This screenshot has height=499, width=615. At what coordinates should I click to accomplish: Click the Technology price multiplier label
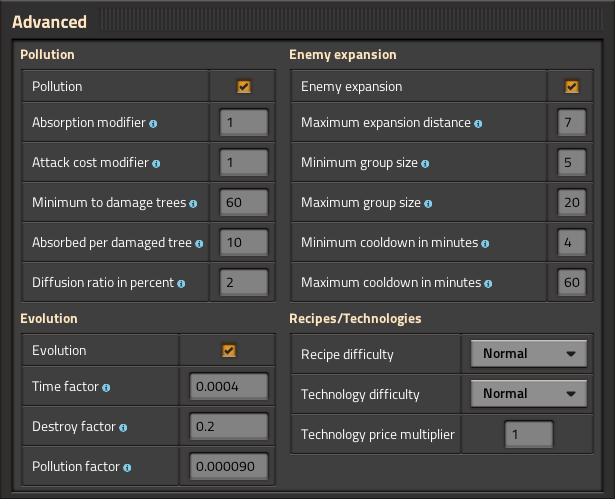(x=378, y=435)
